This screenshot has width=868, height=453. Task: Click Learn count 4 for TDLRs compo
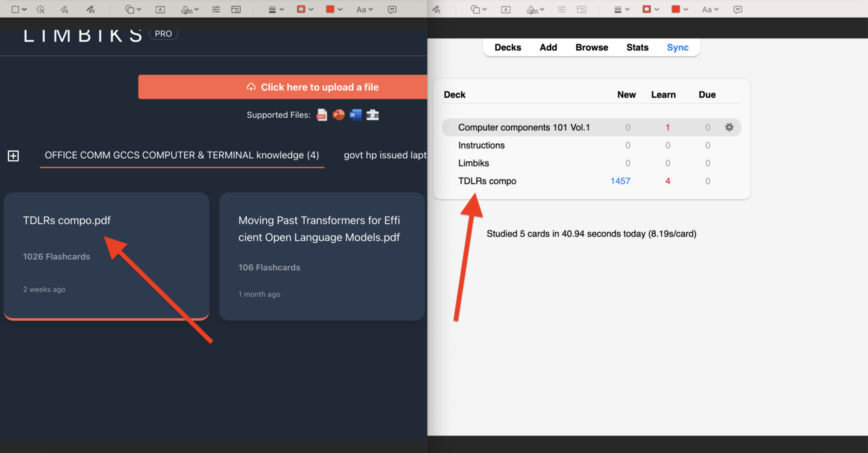coord(668,181)
